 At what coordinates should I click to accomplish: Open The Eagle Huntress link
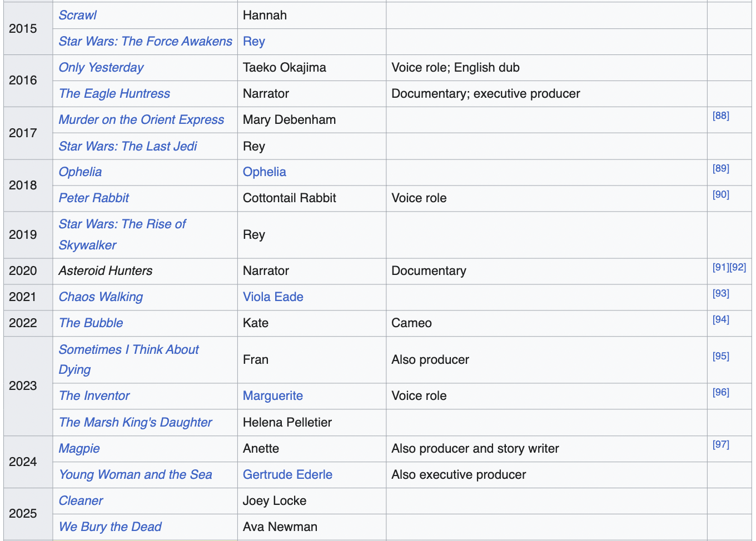tap(115, 94)
